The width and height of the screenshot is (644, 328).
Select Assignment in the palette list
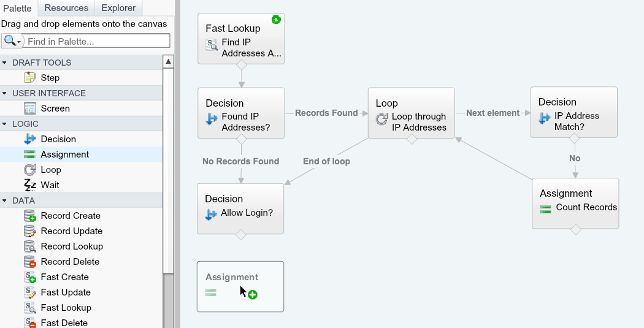[64, 154]
